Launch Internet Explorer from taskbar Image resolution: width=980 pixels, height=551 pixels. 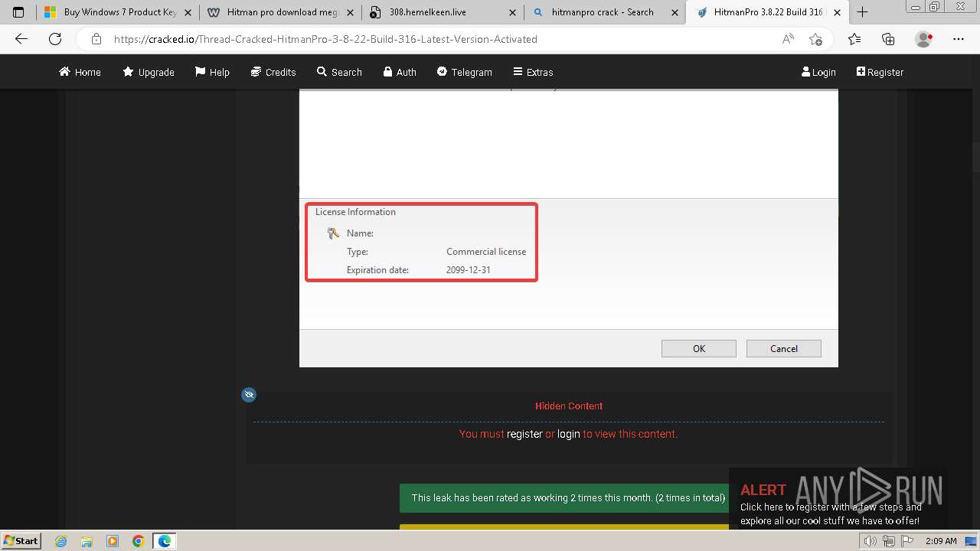tap(61, 541)
